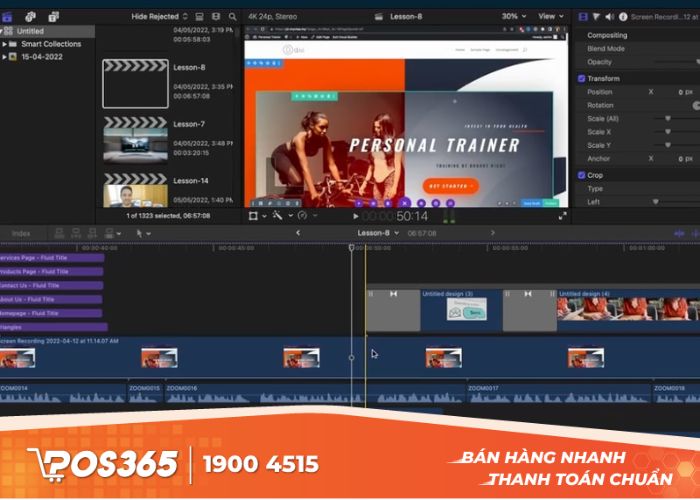
Task: Open the 30% zoom dropdown
Action: tap(513, 17)
